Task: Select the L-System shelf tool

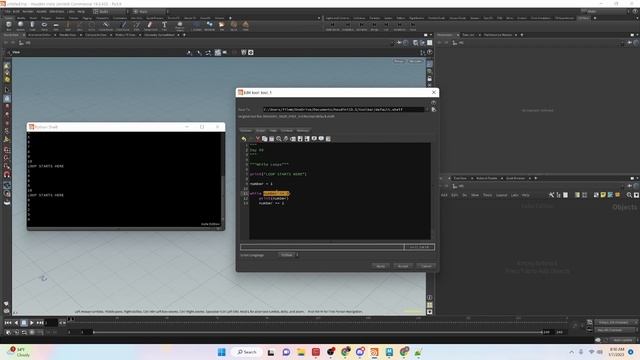Action: tap(197, 26)
